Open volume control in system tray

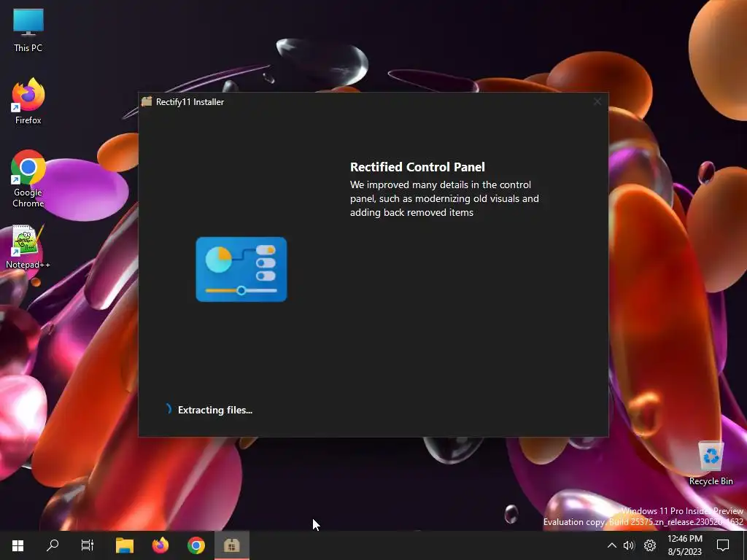tap(629, 545)
